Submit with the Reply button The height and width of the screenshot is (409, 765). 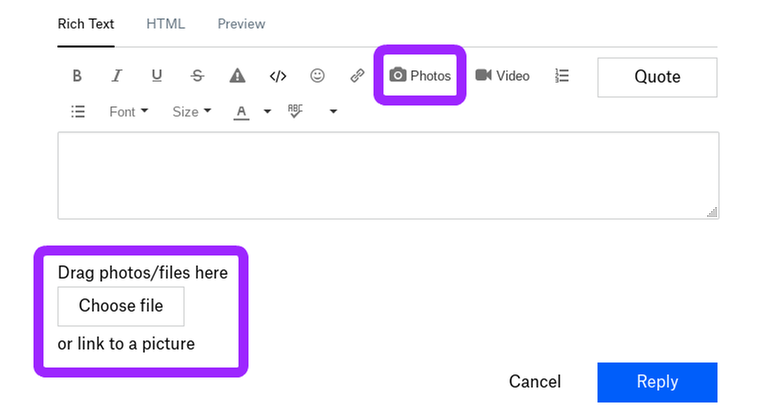657,382
